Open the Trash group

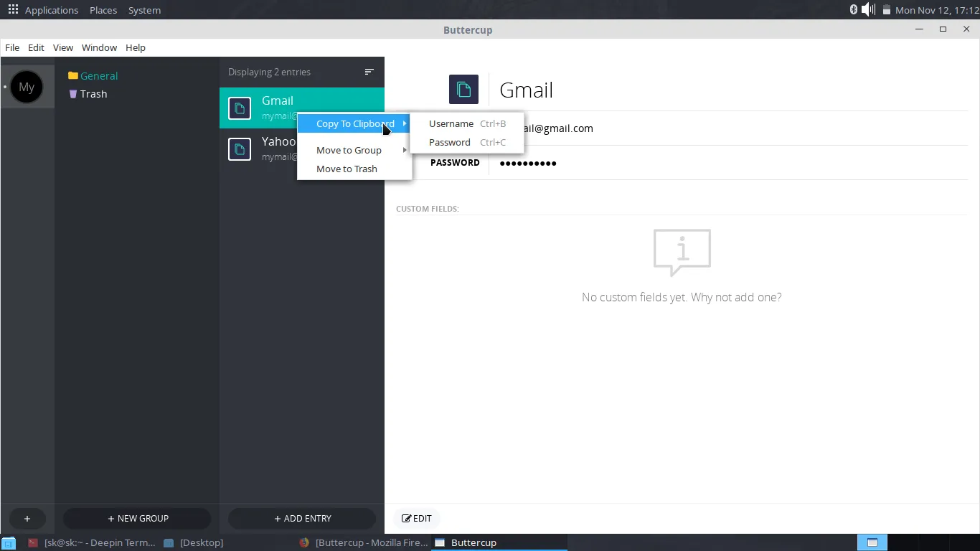(x=93, y=94)
